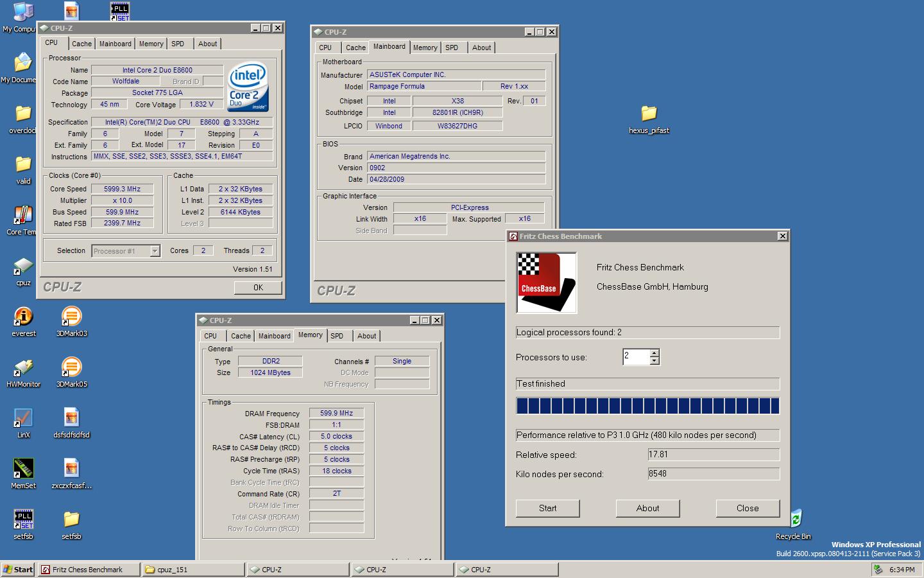The width and height of the screenshot is (924, 578).
Task: Click the Winbond LPCIO field
Action: 389,126
